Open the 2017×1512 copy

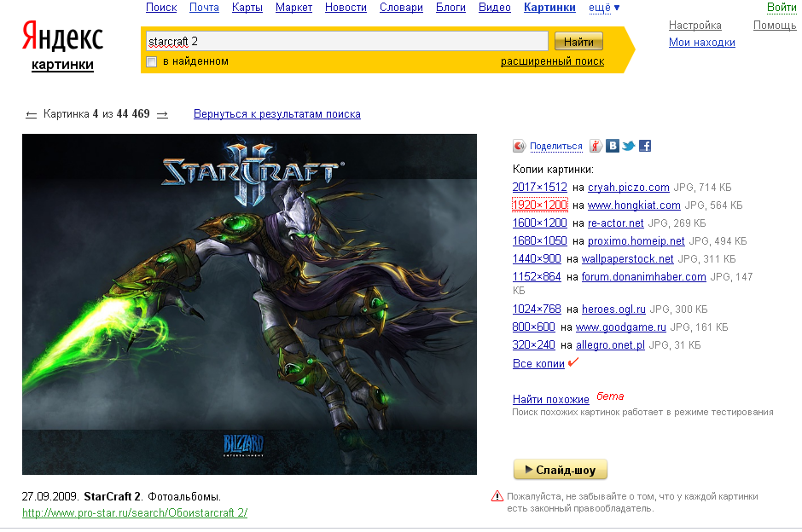click(x=539, y=187)
